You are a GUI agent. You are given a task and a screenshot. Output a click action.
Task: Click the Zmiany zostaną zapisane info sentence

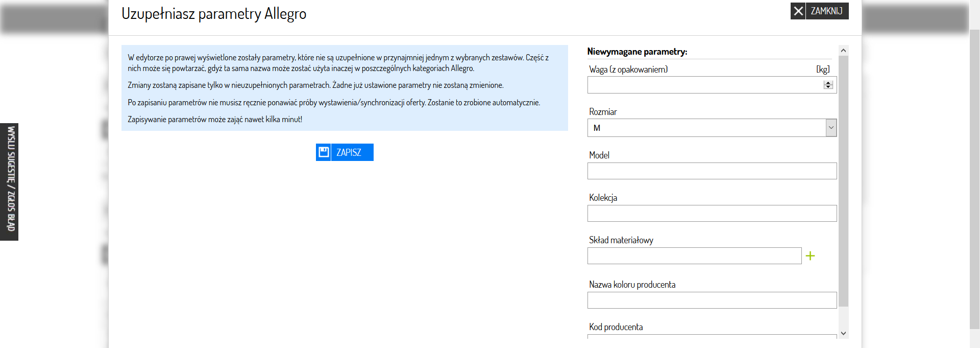[315, 85]
